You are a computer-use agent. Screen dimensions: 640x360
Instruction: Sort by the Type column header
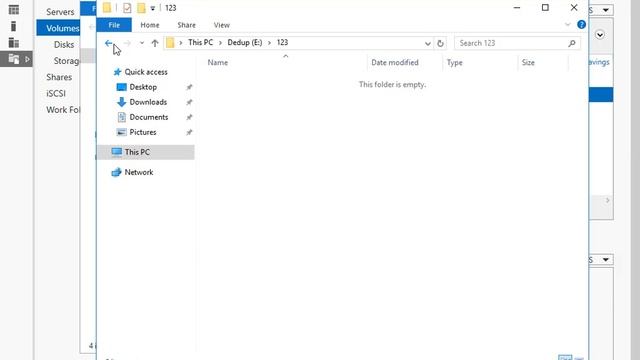tap(454, 62)
